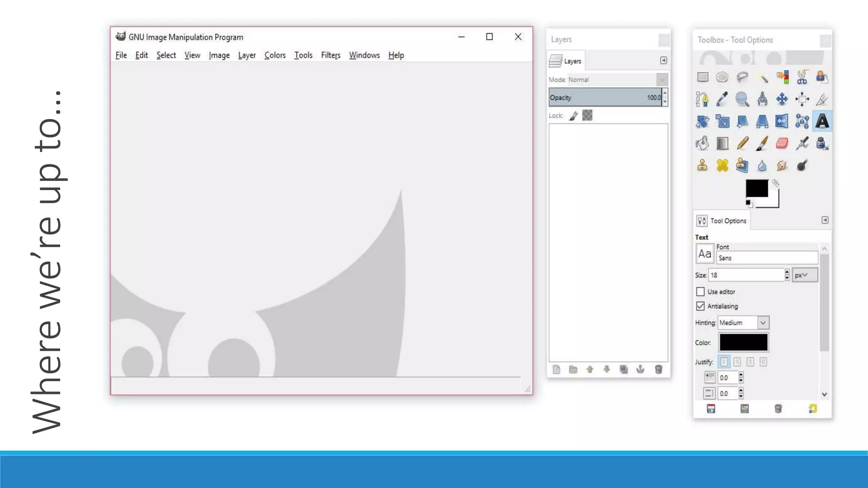868x488 pixels.
Task: Select the Move tool
Action: [782, 99]
